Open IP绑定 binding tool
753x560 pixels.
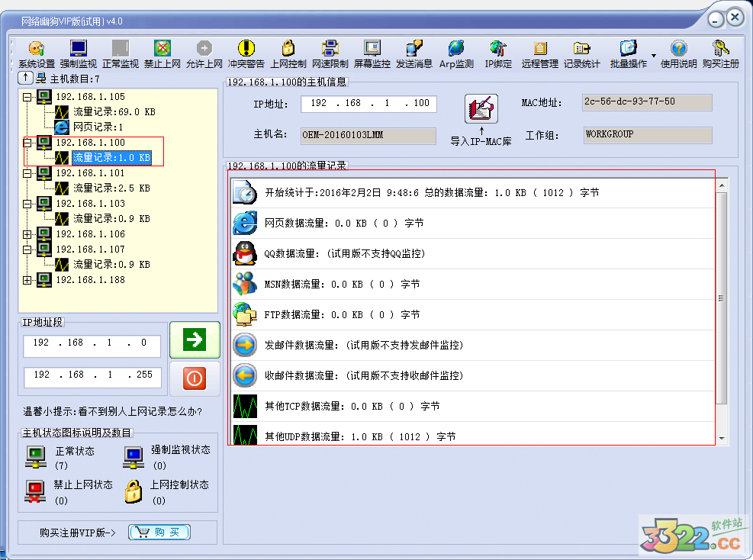[498, 54]
